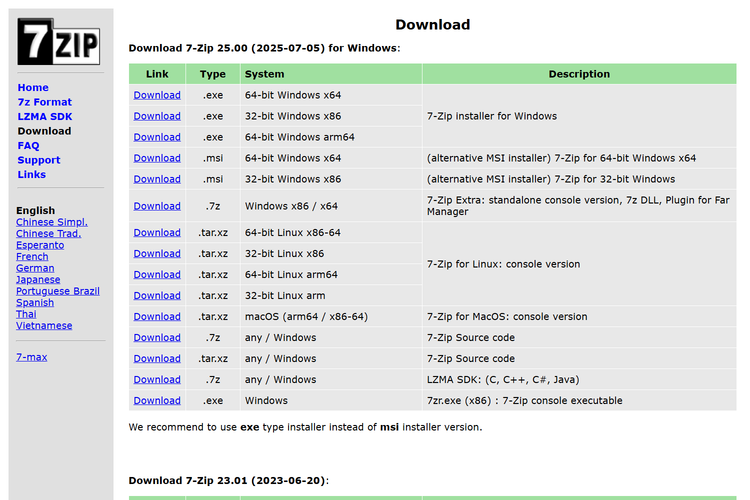The image size is (750, 500).
Task: Switch language to Vietnamese
Action: tap(44, 325)
